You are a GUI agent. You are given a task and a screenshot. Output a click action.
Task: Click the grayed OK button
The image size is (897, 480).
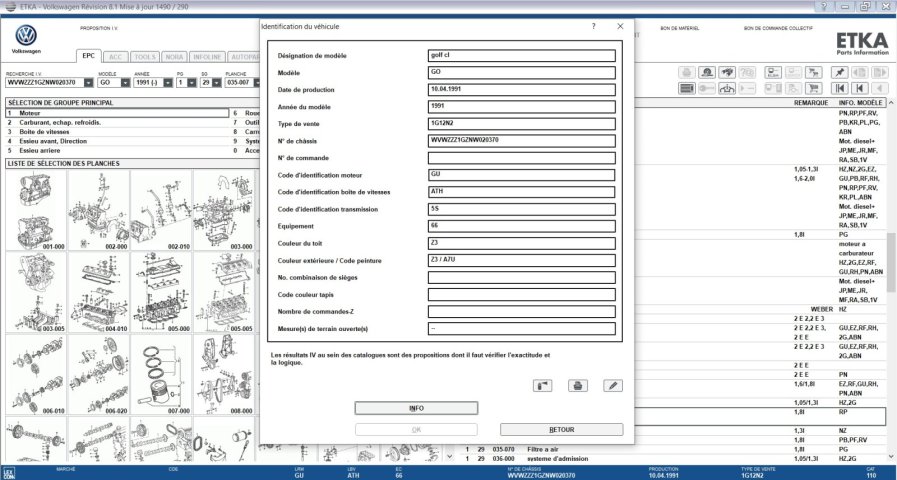(416, 430)
